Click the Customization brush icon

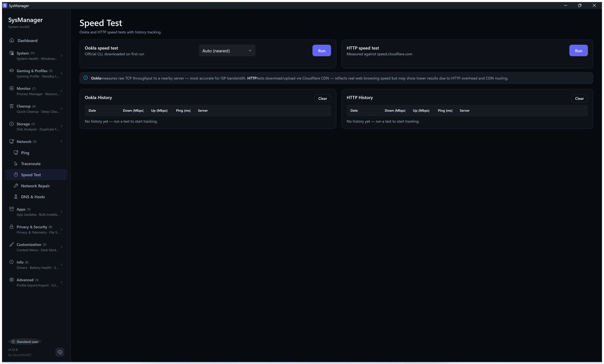tap(12, 244)
